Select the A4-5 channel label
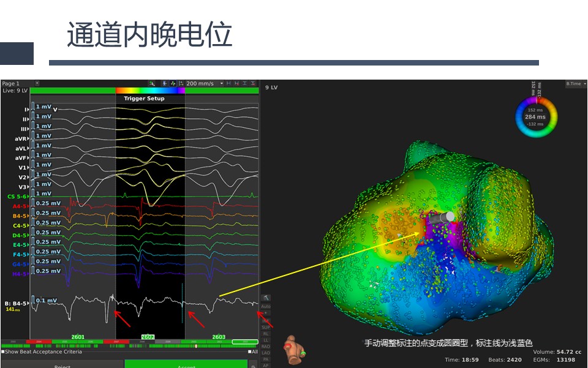Viewport: 588px width, 368px height. click(20, 206)
